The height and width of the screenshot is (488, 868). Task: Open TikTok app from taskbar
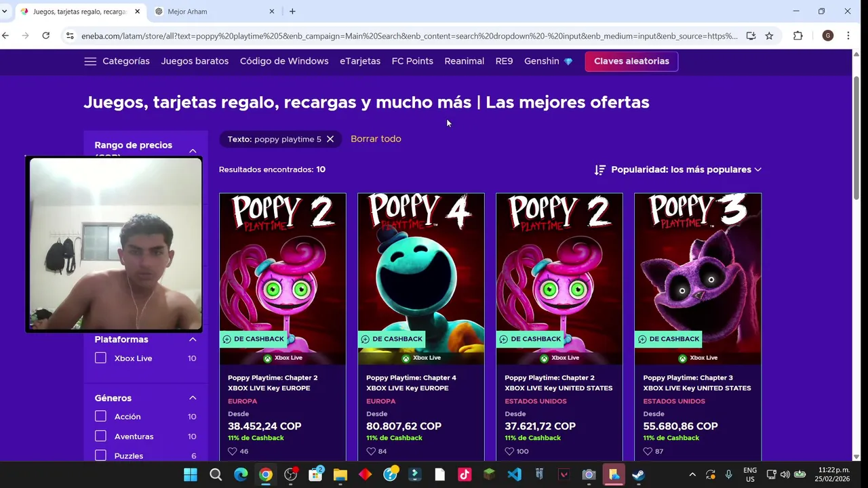(x=465, y=474)
